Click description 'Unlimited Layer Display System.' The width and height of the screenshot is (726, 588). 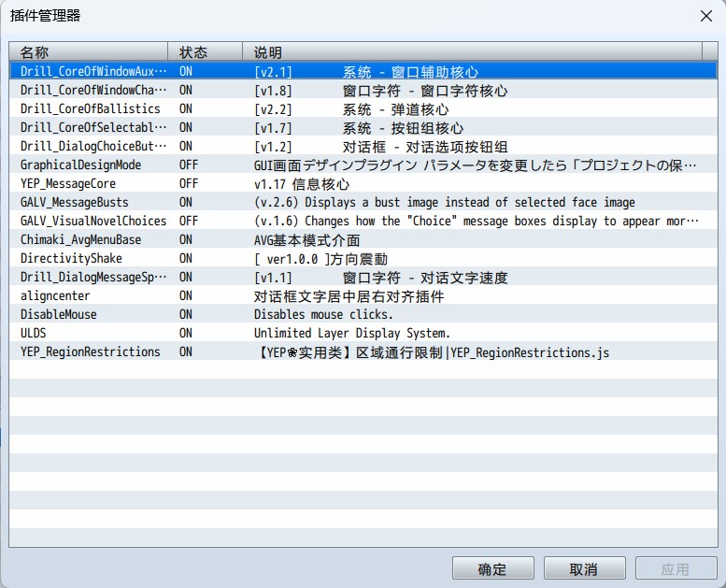352,334
